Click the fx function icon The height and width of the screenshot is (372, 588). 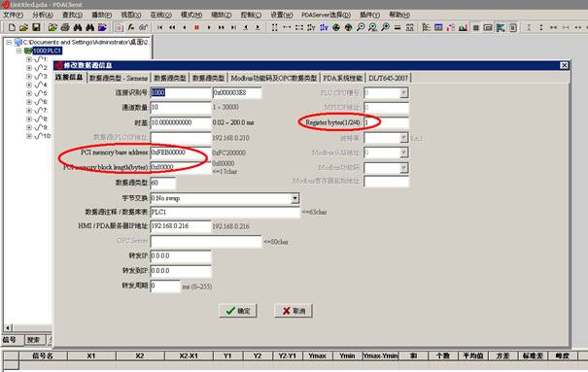pyautogui.click(x=131, y=27)
